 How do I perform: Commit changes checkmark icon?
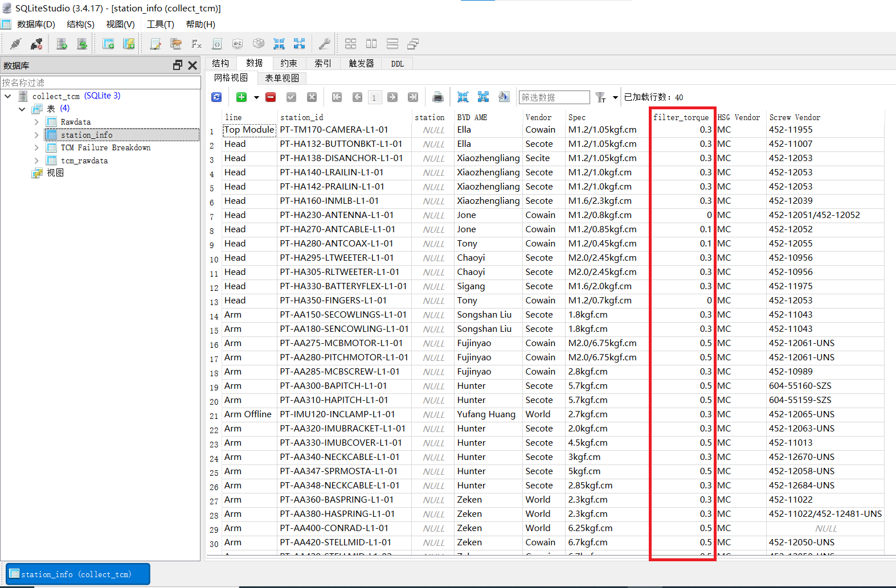click(x=291, y=97)
